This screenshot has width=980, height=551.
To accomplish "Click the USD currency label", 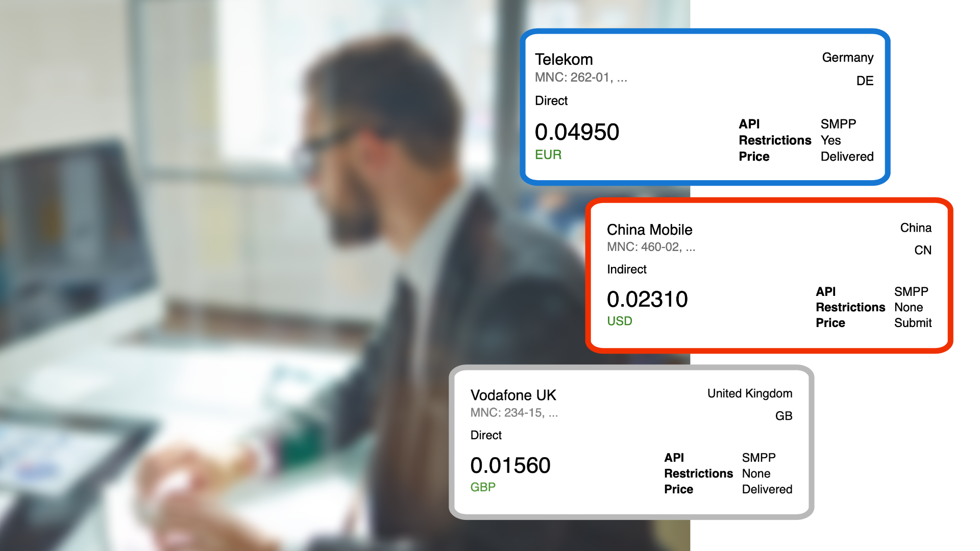I will click(619, 321).
